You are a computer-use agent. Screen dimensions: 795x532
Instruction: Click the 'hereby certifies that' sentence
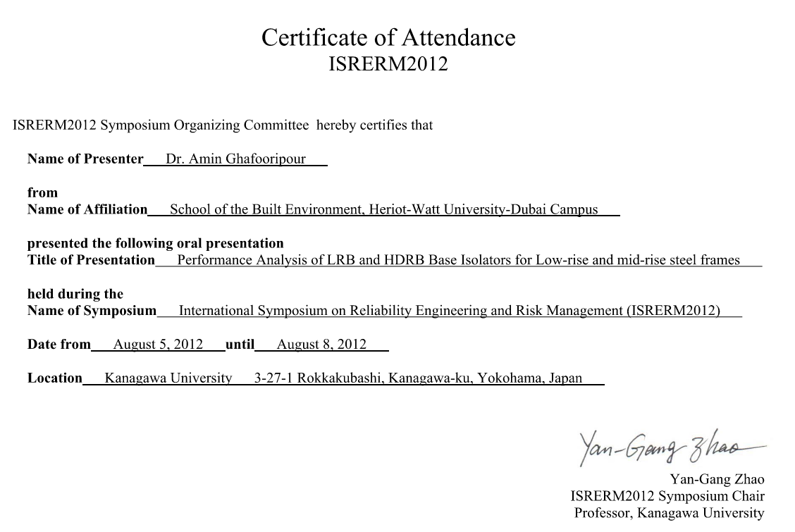[223, 125]
